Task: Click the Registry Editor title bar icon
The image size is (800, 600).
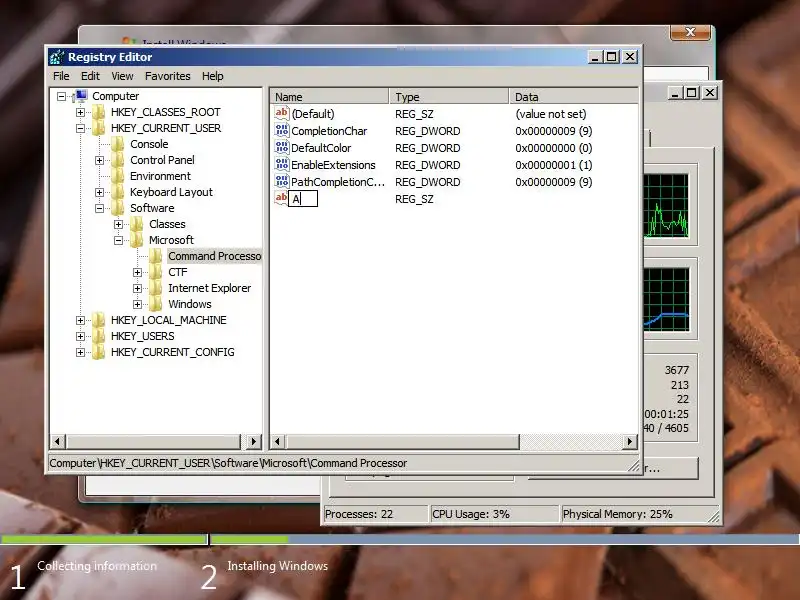Action: tap(57, 57)
